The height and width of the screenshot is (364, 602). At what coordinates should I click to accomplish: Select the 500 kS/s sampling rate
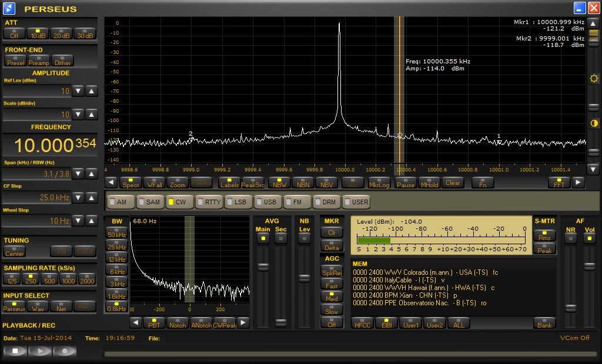(49, 279)
